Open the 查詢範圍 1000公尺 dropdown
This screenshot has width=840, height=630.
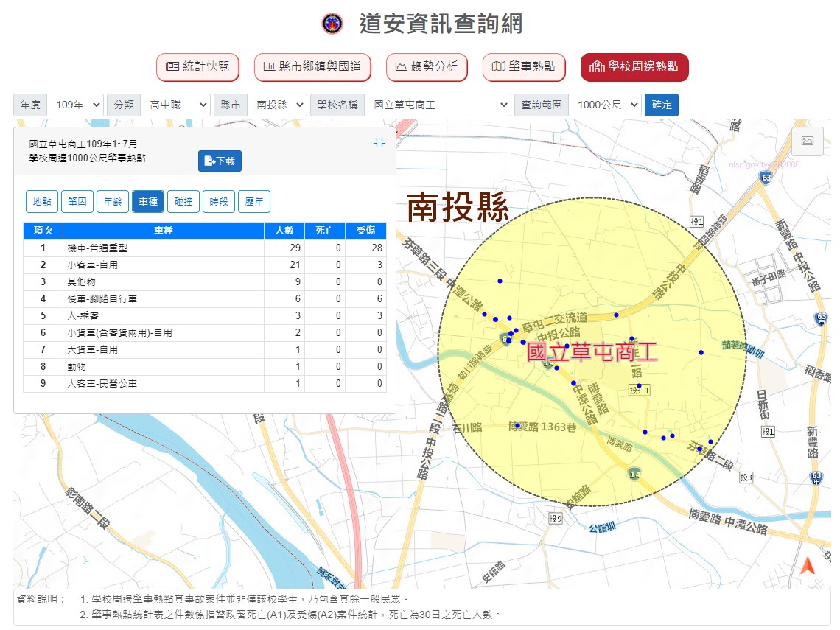coord(605,105)
